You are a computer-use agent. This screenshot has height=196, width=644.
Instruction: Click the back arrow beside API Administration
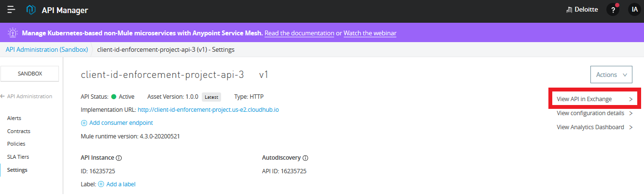(3, 96)
